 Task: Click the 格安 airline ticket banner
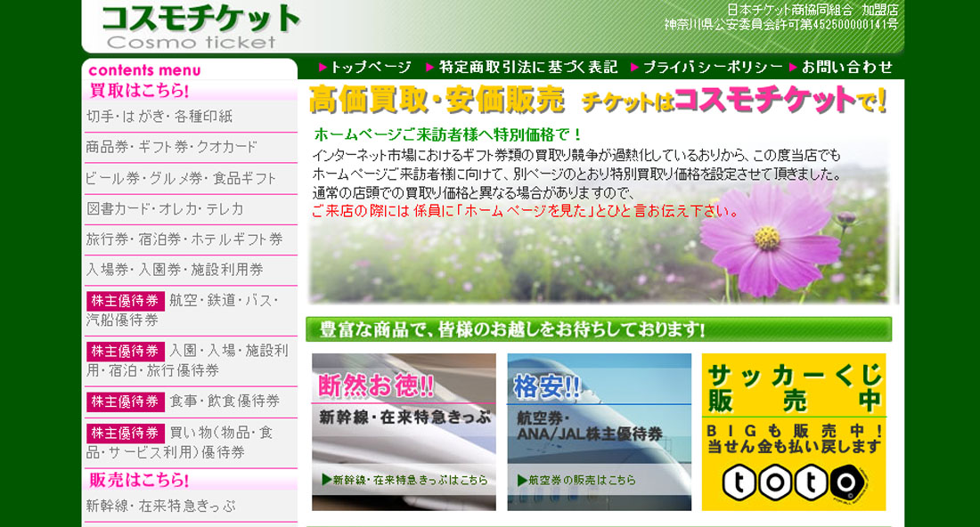(599, 432)
